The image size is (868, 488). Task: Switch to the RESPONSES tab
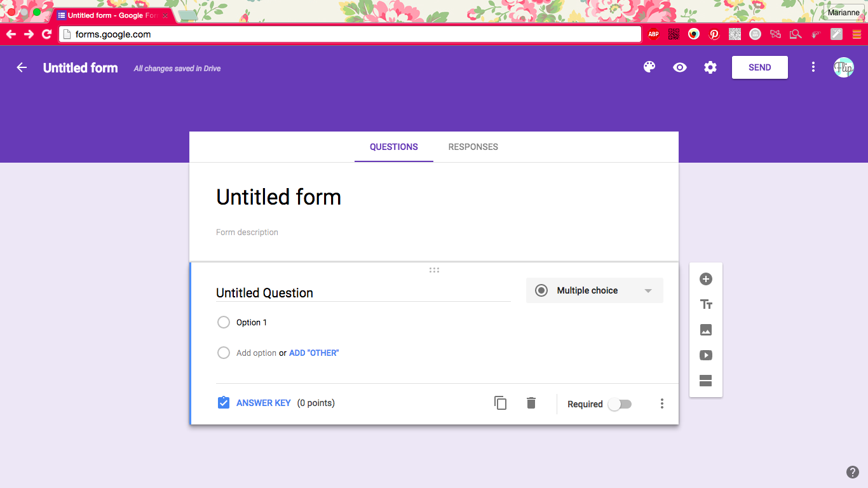click(x=473, y=147)
